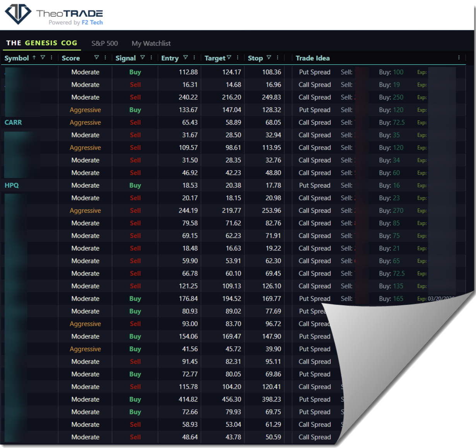The image size is (476, 448).
Task: Select The Genesis Cog tab
Action: [x=42, y=43]
